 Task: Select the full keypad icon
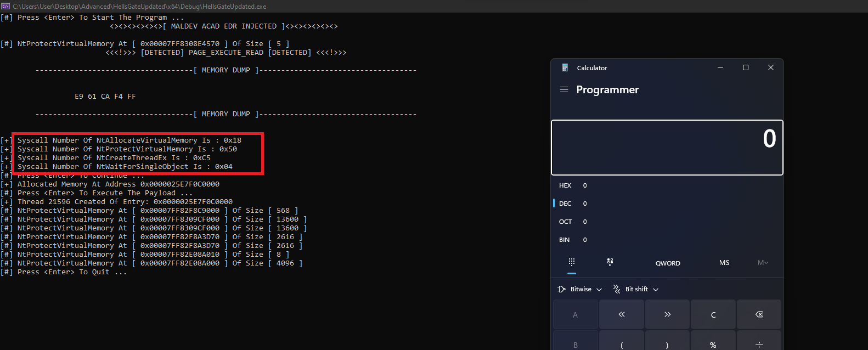(572, 262)
